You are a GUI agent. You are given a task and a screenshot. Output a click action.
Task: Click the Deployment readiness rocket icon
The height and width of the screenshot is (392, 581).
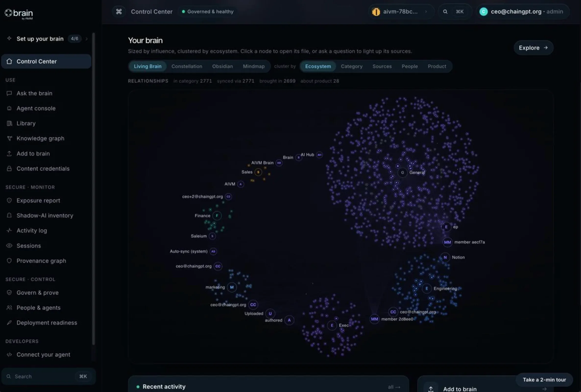[x=9, y=322]
